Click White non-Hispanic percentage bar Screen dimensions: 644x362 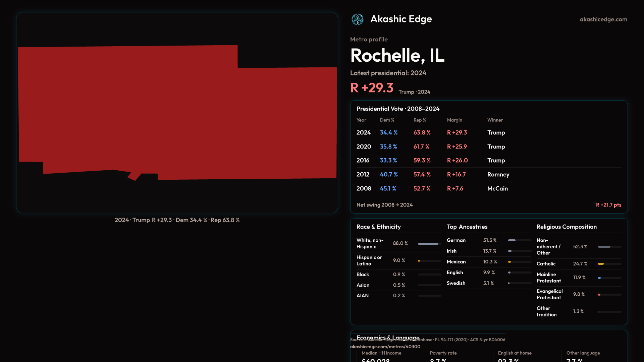click(429, 244)
